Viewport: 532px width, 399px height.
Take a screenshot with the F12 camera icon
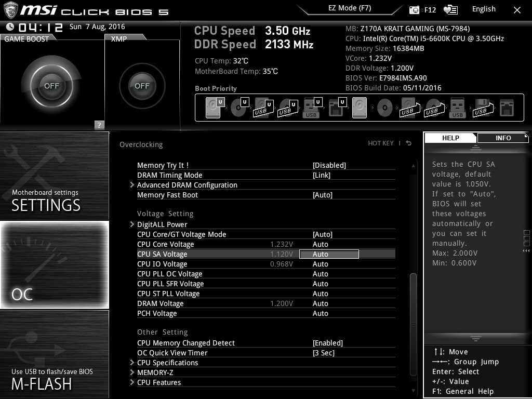pyautogui.click(x=414, y=10)
